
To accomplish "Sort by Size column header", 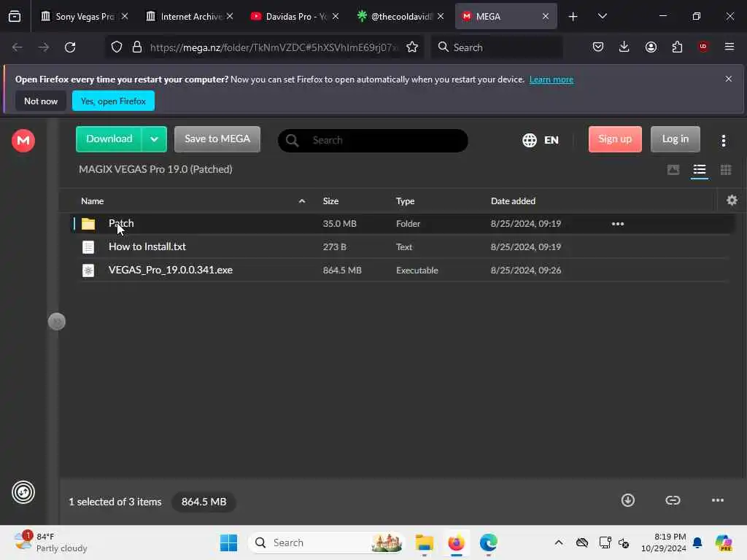I will point(330,201).
